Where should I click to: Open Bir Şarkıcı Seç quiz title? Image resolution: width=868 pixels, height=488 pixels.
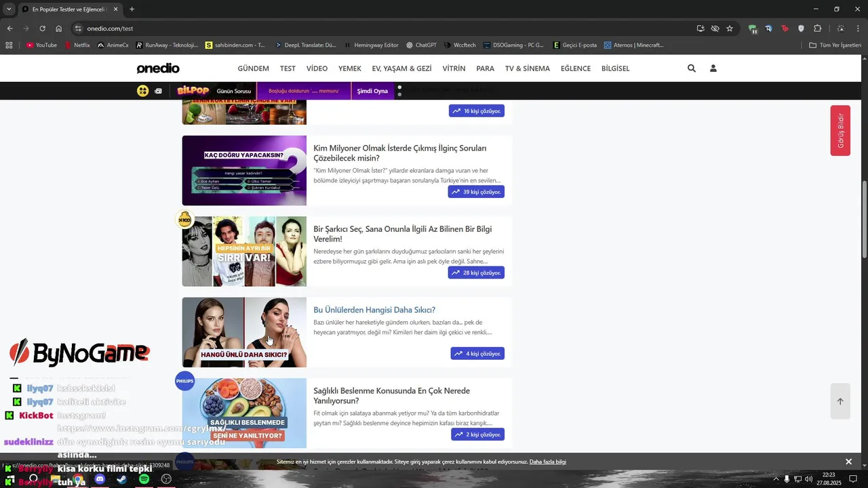[x=403, y=234]
